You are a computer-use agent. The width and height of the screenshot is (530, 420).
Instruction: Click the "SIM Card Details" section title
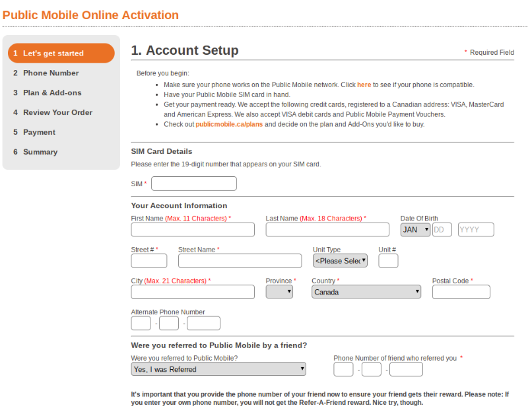click(x=162, y=151)
